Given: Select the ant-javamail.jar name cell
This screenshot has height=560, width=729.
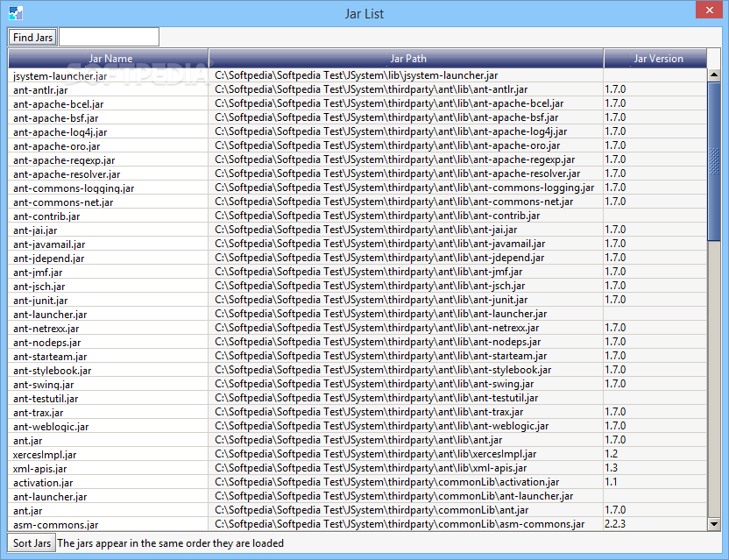Looking at the screenshot, I should [x=109, y=244].
